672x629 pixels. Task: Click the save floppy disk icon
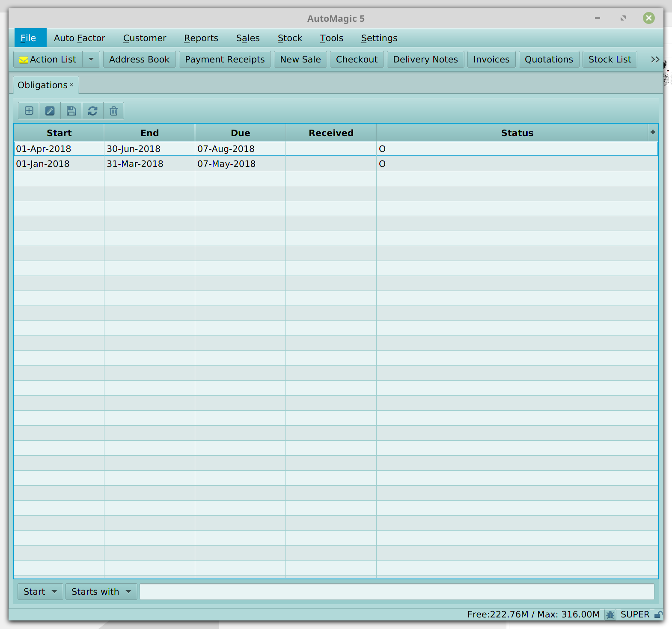(71, 111)
